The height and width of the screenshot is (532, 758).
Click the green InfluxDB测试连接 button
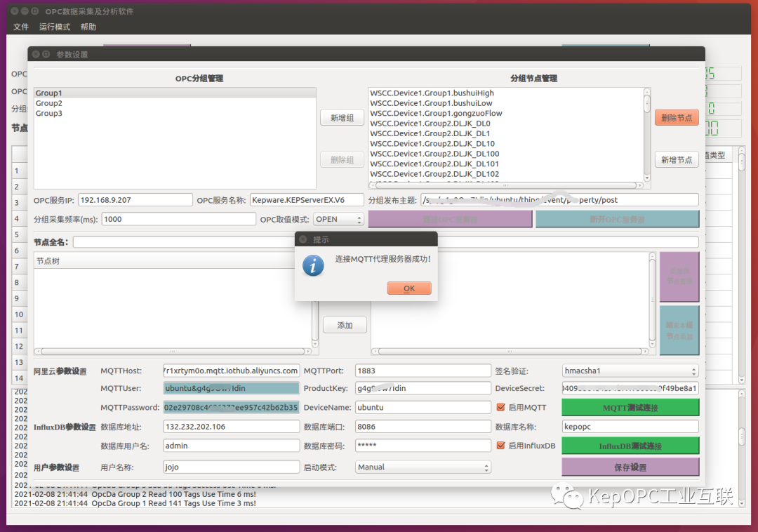coord(630,446)
